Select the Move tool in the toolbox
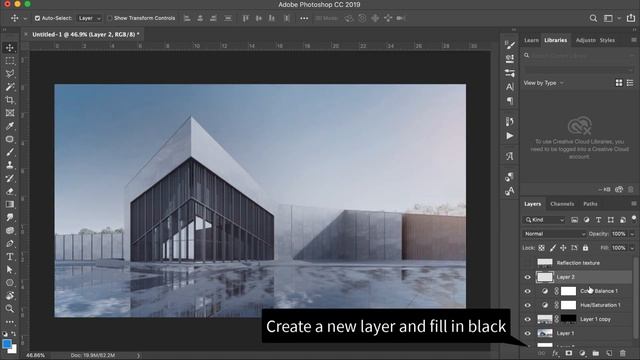Viewport: 640px width, 360px height. click(x=10, y=48)
